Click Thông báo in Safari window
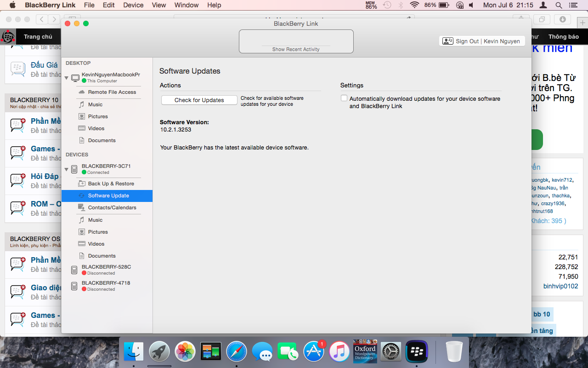Screen dimensions: 588x368 point(564,37)
